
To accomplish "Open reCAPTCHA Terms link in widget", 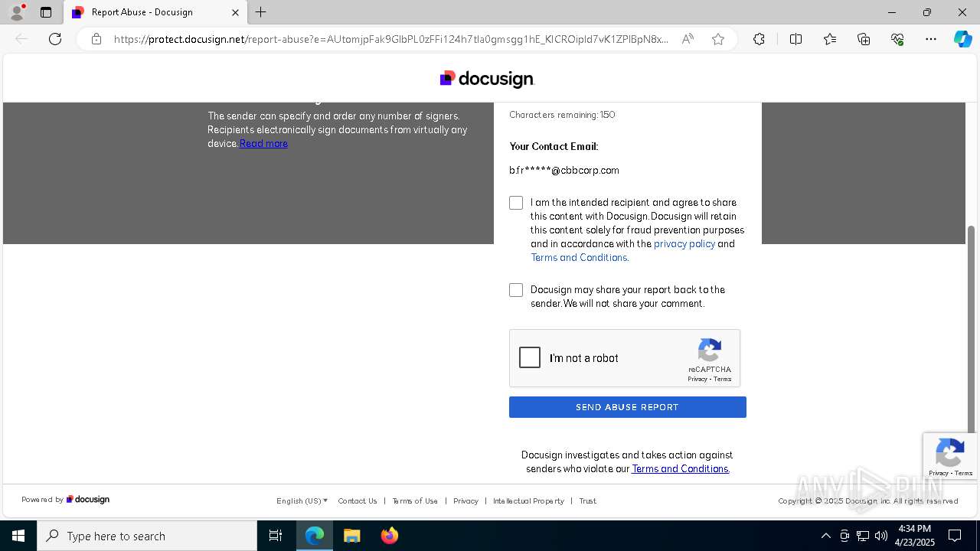I will [x=723, y=379].
